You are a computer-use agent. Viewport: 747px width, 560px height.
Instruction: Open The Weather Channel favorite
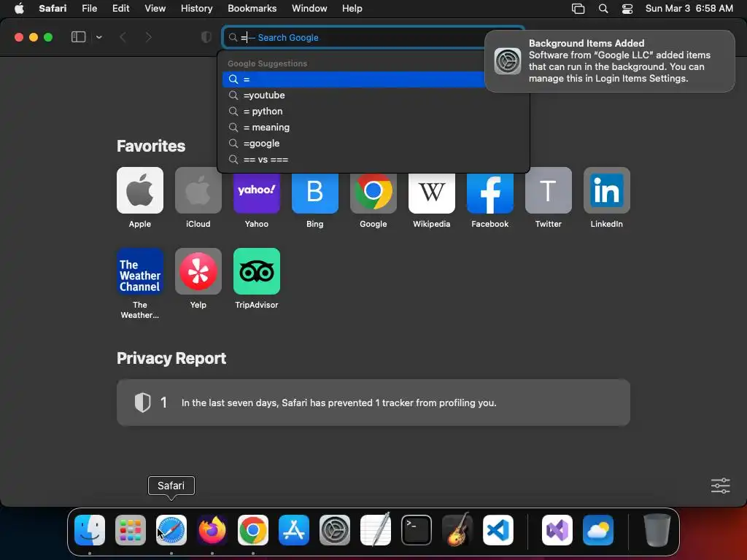tap(139, 271)
